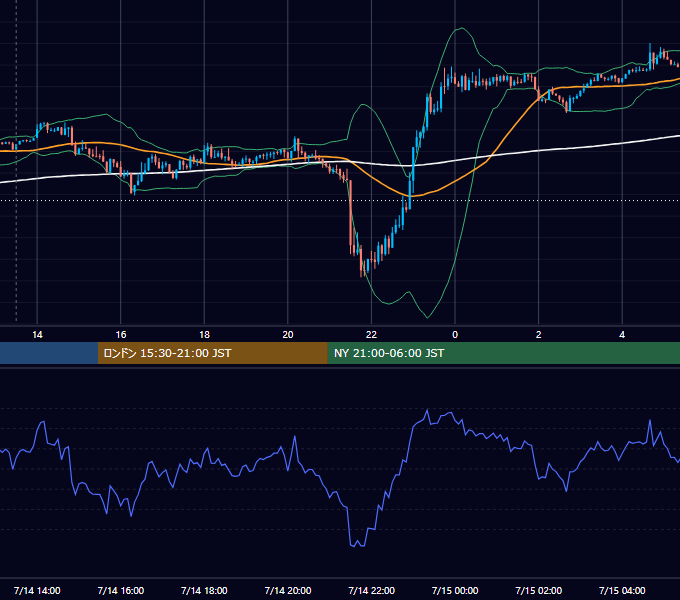Click the 18 hour label on price chart axis
Viewport: 680px width, 600px height.
204,335
